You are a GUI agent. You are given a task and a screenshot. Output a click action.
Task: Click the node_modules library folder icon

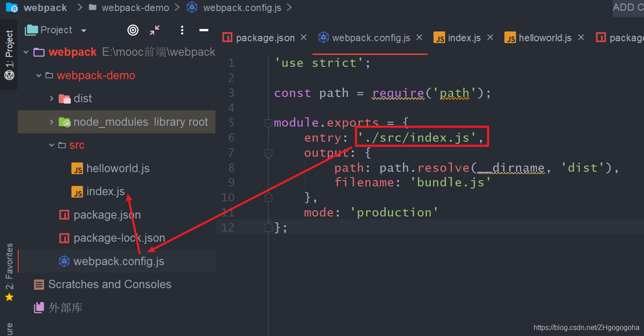tap(65, 122)
